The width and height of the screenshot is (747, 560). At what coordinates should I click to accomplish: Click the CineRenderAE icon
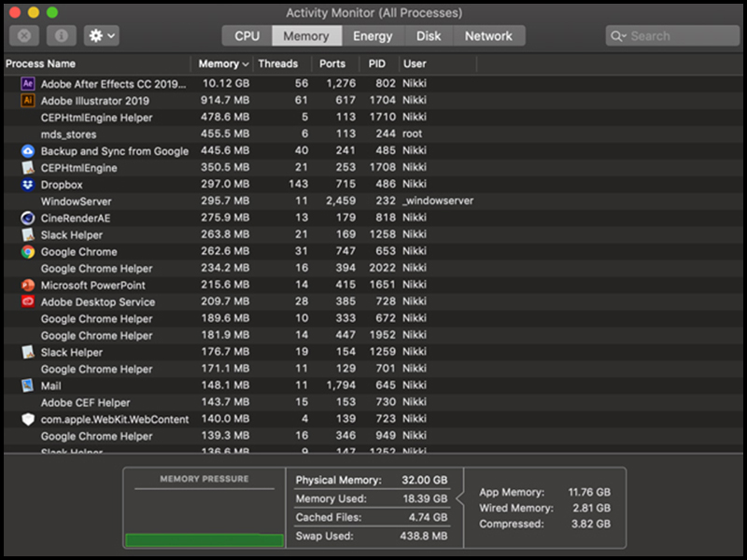coord(28,218)
